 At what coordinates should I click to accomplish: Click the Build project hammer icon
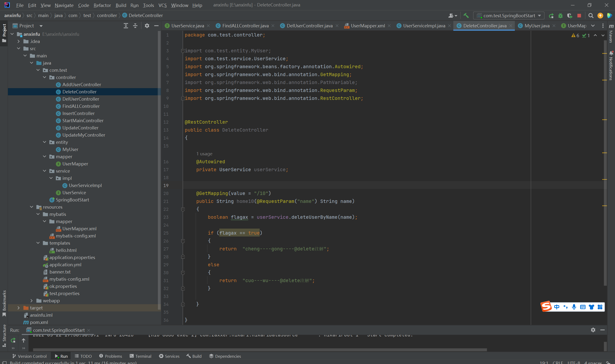click(466, 15)
